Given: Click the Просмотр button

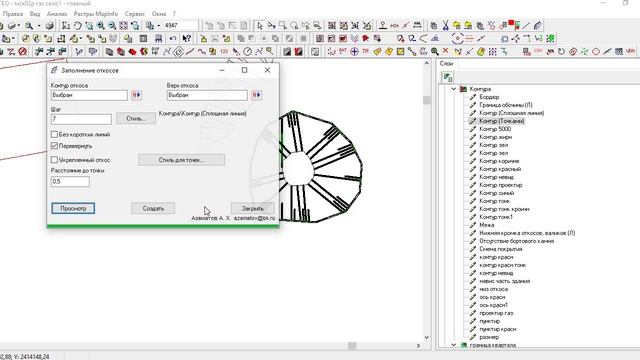Looking at the screenshot, I should (x=73, y=208).
